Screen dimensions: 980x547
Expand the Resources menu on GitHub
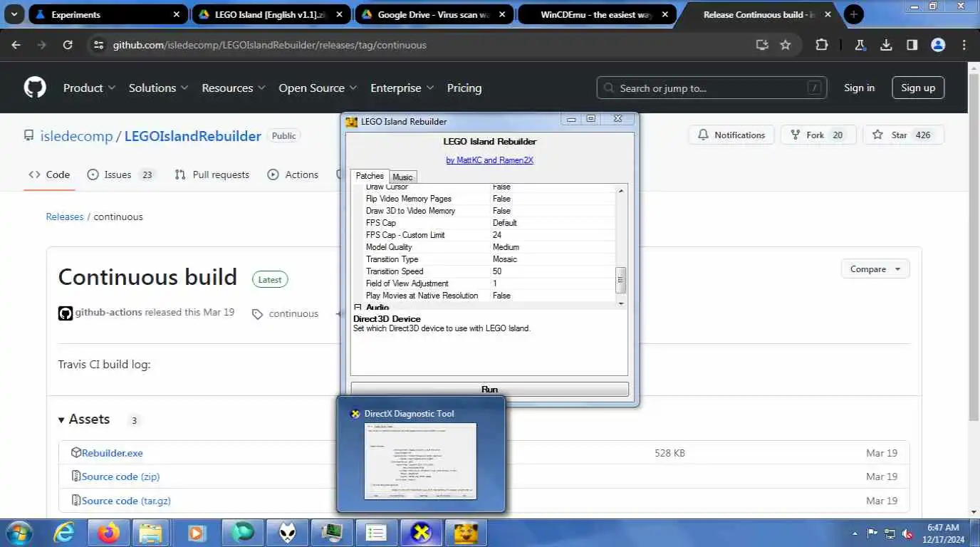pyautogui.click(x=234, y=88)
